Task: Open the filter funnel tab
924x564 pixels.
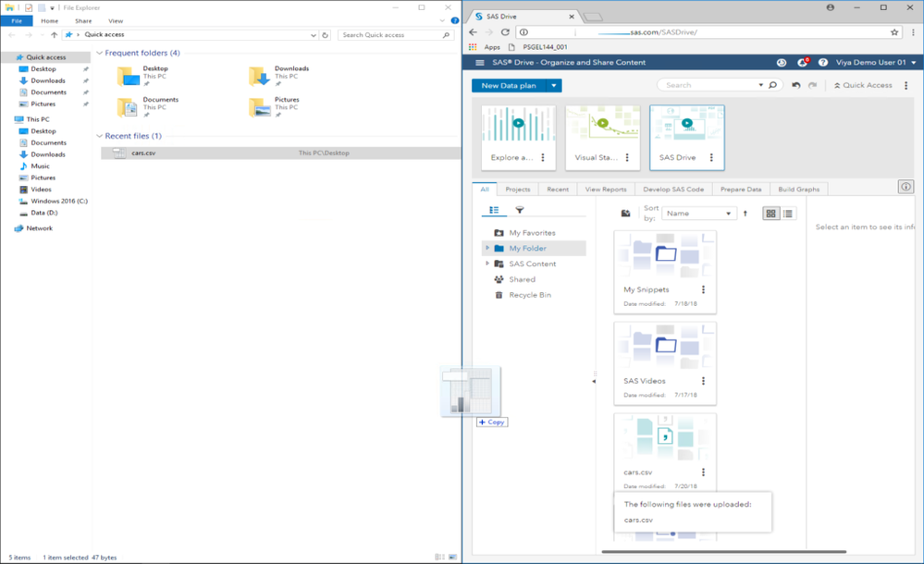Action: click(520, 211)
